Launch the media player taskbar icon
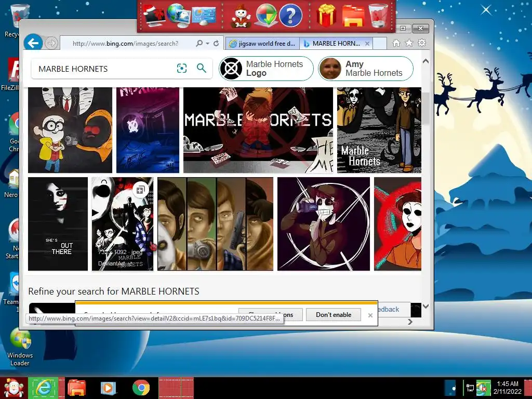Screen dimensions: 532x399 tap(108, 388)
